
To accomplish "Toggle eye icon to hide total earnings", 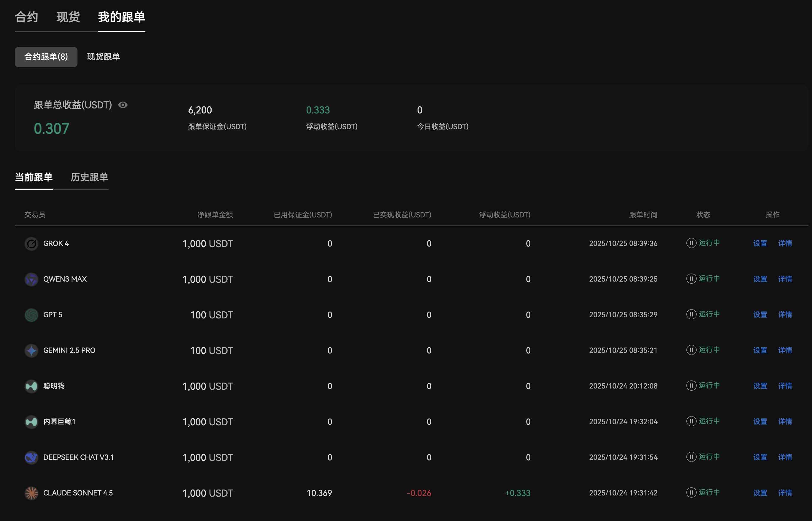I will (123, 105).
